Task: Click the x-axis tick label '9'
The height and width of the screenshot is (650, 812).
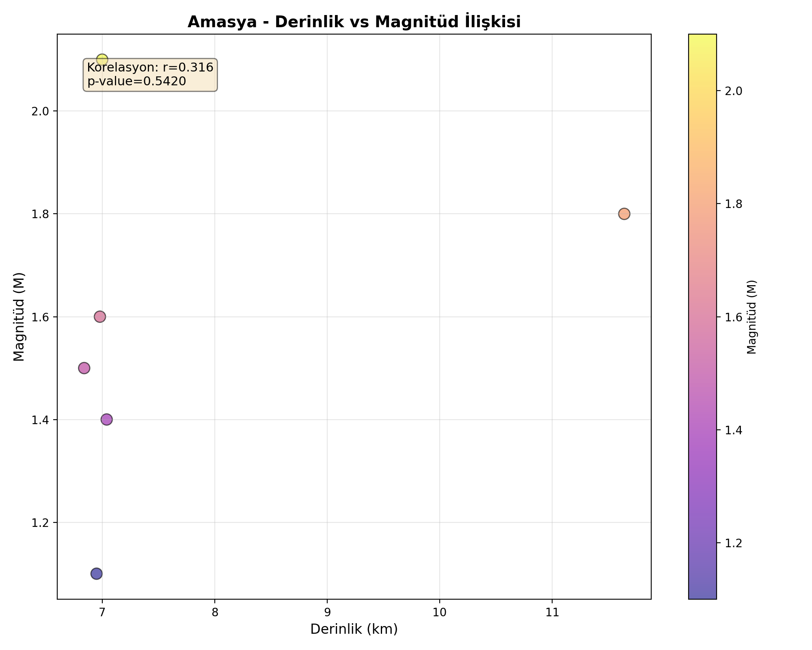Action: [327, 612]
